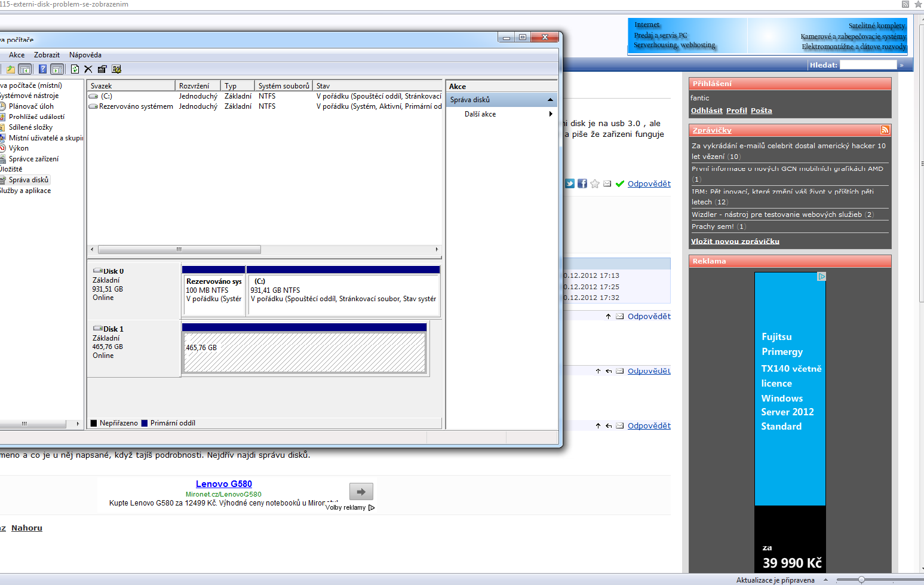Click the Stav column header
The image size is (924, 585).
[377, 85]
